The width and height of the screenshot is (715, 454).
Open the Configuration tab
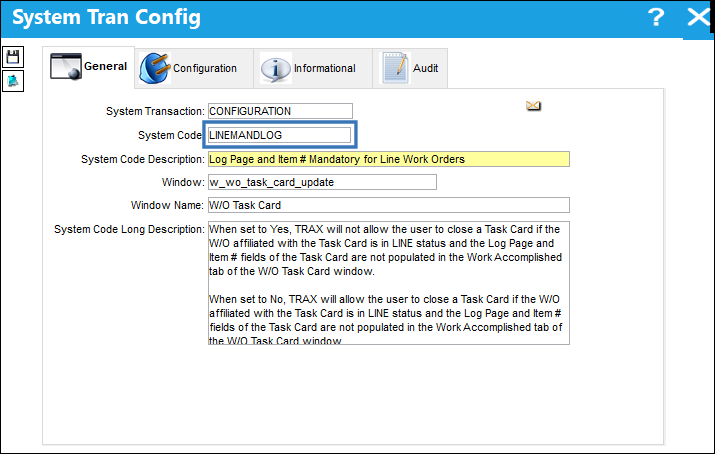pos(194,68)
